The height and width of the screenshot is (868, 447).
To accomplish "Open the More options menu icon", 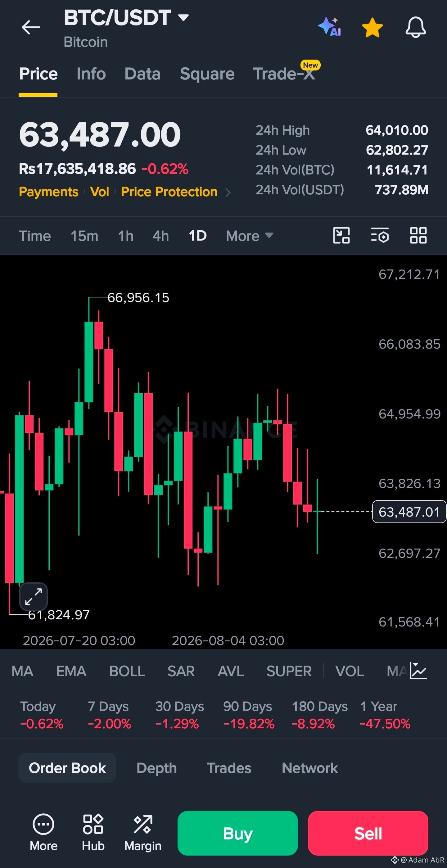I will tap(43, 832).
